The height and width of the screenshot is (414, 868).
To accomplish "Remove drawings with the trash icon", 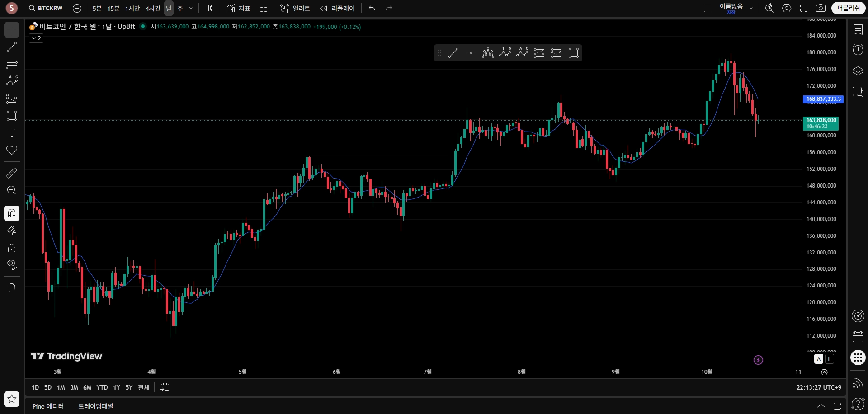I will [12, 288].
